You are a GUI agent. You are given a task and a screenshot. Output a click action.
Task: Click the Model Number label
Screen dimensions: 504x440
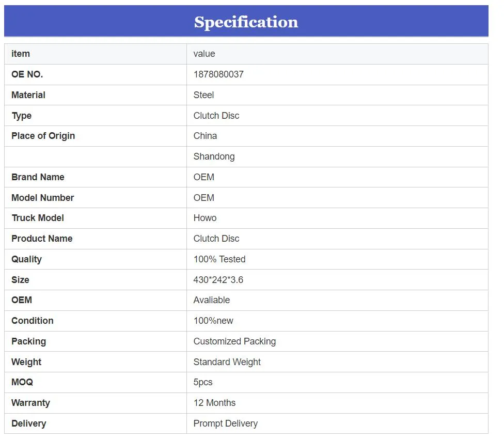click(x=43, y=198)
